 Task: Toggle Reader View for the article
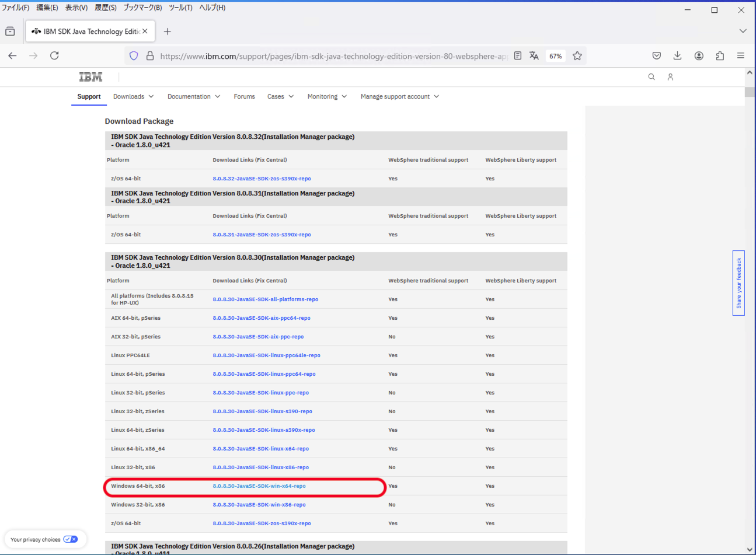(x=517, y=55)
